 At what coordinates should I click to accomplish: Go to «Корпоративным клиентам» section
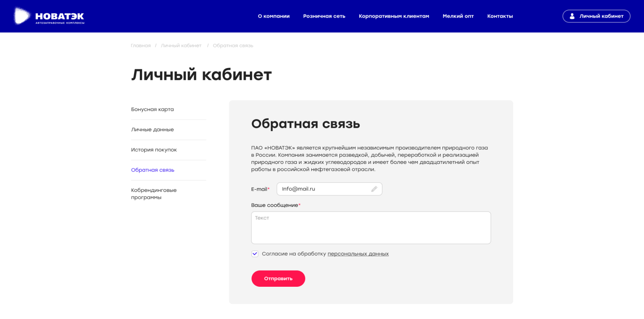point(394,16)
